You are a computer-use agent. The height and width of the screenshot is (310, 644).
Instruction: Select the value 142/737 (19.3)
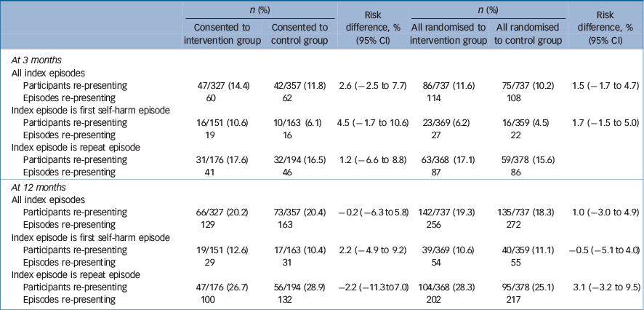[445, 211]
